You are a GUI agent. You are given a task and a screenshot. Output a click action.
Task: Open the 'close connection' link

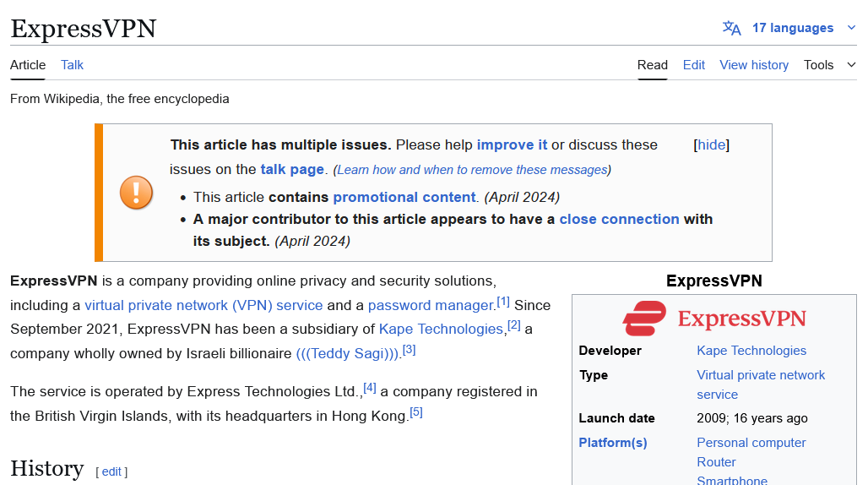[x=619, y=219]
